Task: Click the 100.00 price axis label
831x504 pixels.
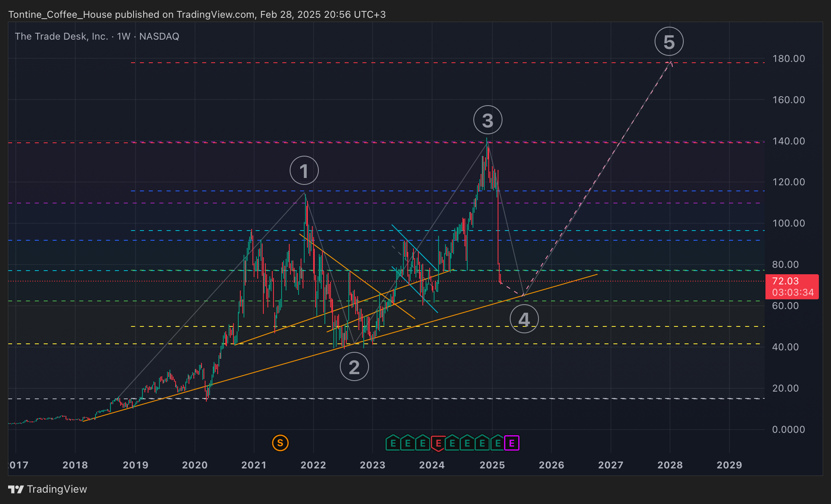Action: 789,223
